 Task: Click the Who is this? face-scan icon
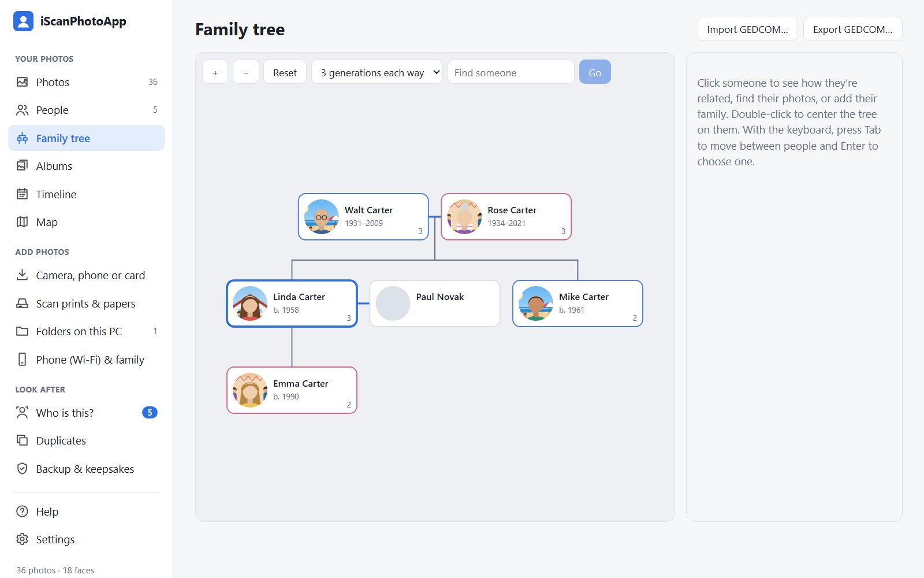22,413
